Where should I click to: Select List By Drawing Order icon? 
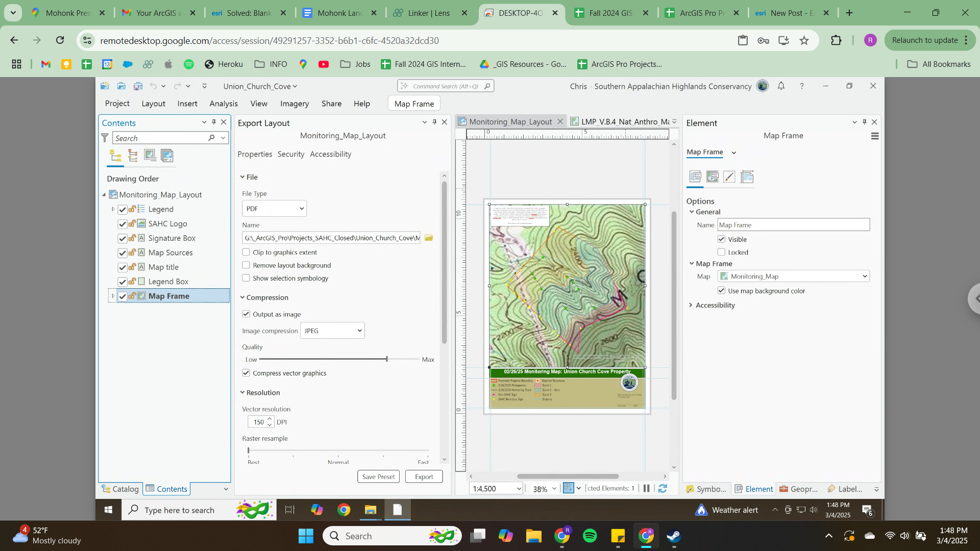[x=115, y=156]
